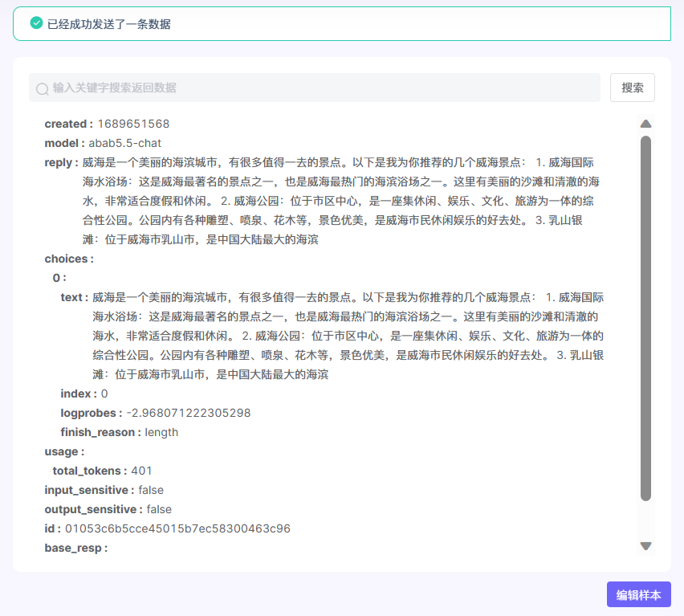Open 编辑样本 to edit the sample

point(638,595)
